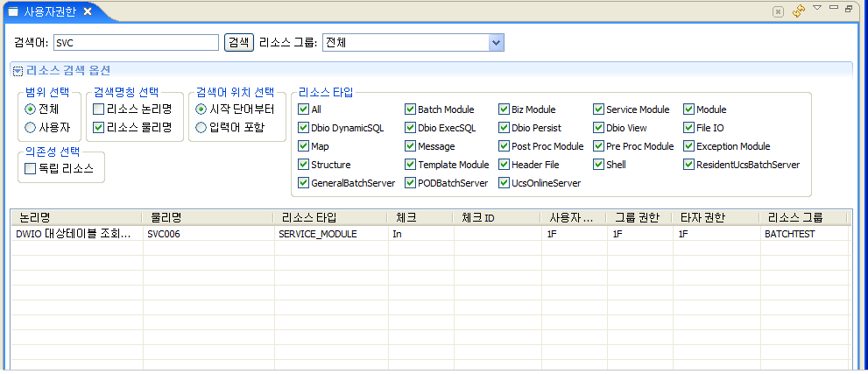
Task: Enable the 리소스 논리명 checkbox
Action: click(98, 109)
